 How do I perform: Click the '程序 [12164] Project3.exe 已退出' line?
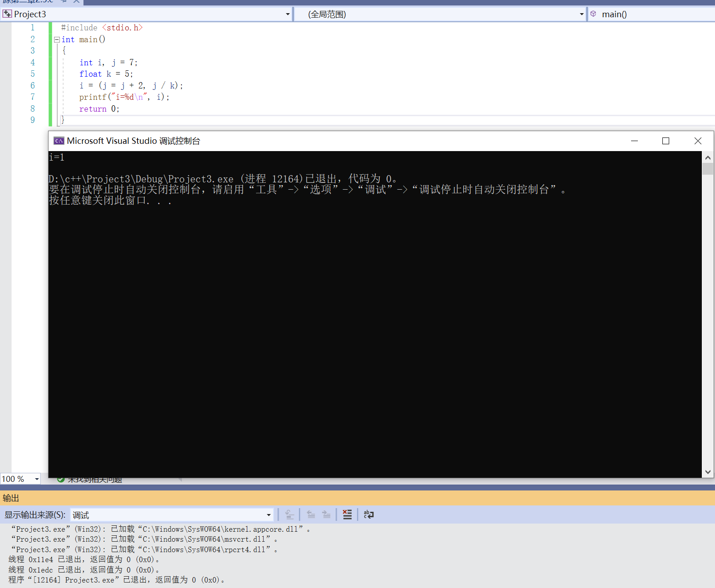(117, 580)
